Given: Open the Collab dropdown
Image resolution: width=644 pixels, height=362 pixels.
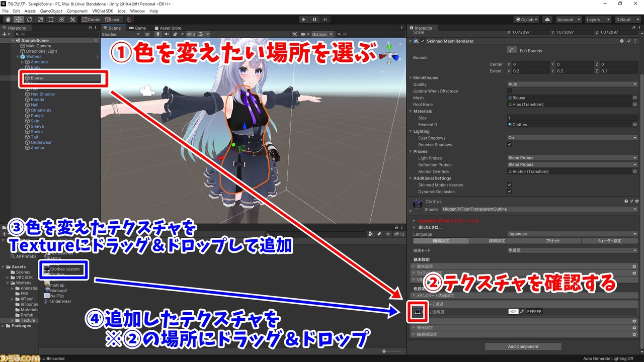Looking at the screenshot, I should tap(526, 20).
